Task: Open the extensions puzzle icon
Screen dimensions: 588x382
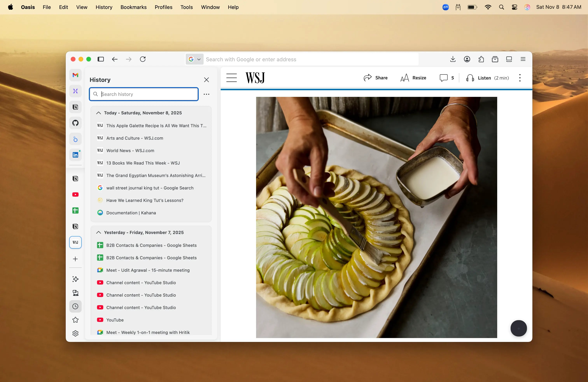Action: click(x=481, y=59)
